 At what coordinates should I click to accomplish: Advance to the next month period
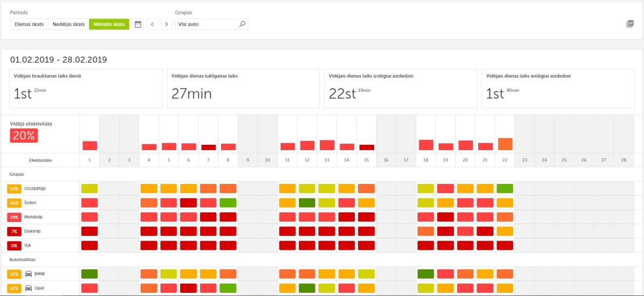click(166, 24)
